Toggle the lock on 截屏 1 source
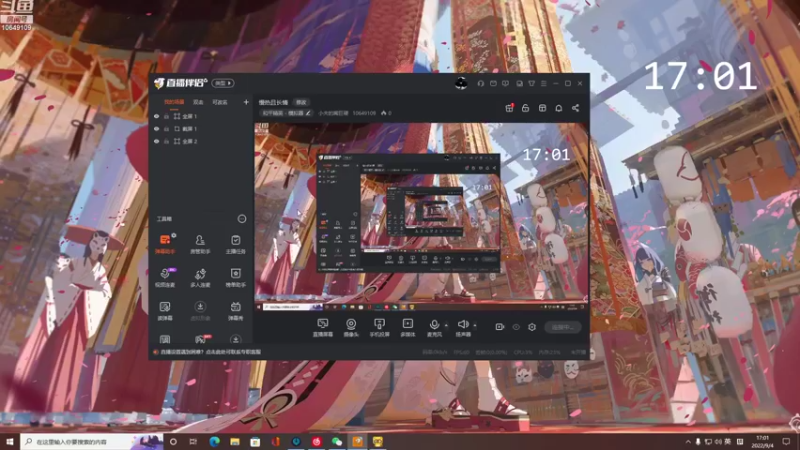Image resolution: width=800 pixels, height=450 pixels. click(166, 129)
